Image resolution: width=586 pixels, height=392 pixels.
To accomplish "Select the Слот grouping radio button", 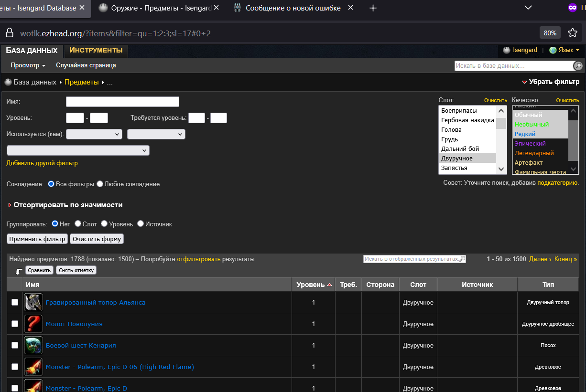I will tap(78, 223).
